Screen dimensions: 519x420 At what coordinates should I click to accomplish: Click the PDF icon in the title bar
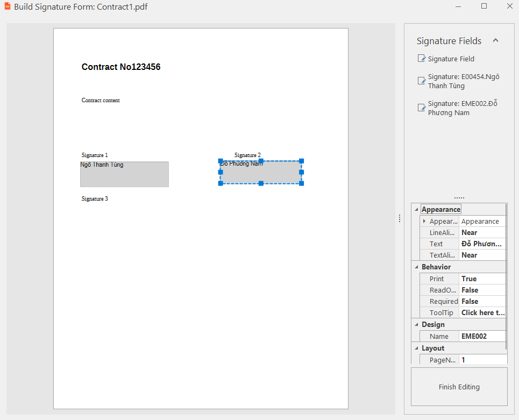coord(8,7)
